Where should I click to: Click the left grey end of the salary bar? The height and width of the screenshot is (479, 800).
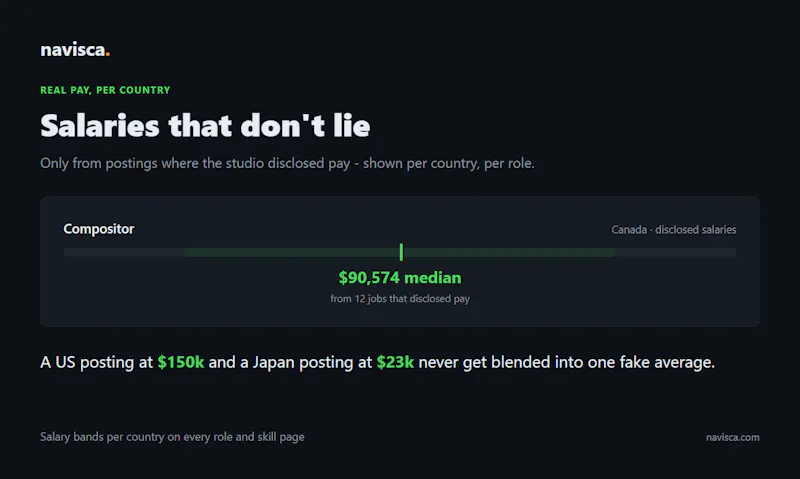(x=125, y=252)
